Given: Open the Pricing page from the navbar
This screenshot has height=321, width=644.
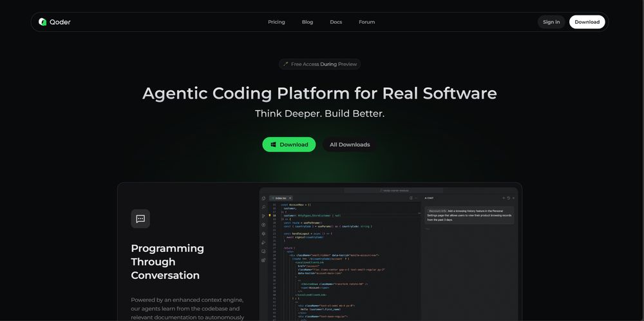Looking at the screenshot, I should tap(276, 22).
